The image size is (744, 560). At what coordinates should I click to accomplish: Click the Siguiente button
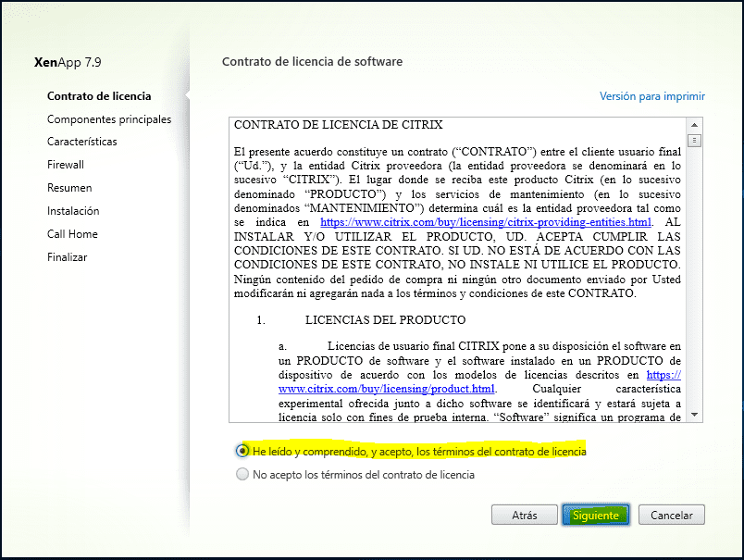[595, 515]
